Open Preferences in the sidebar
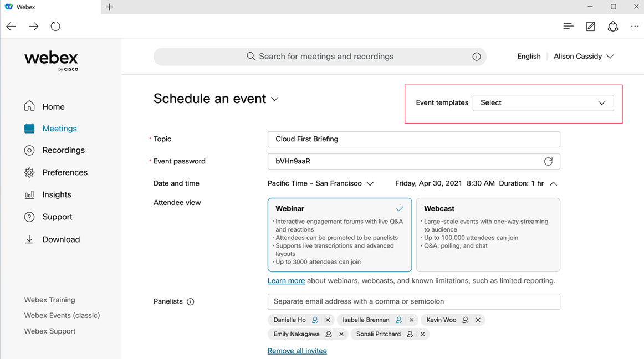Image resolution: width=644 pixels, height=359 pixels. [x=65, y=172]
